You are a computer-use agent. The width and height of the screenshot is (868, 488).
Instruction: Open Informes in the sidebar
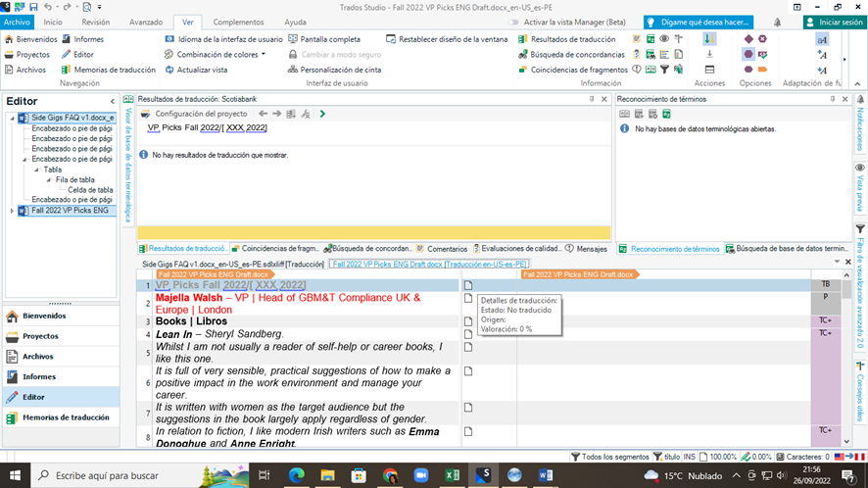[x=61, y=376]
